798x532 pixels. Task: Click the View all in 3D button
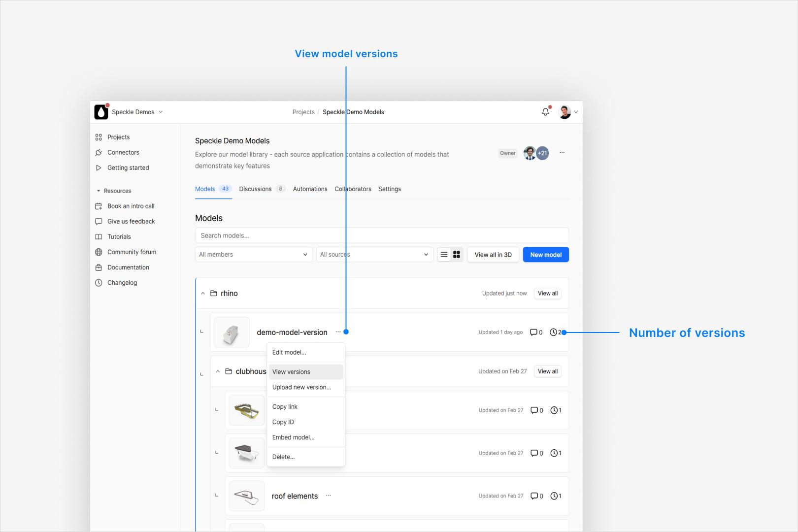point(493,255)
